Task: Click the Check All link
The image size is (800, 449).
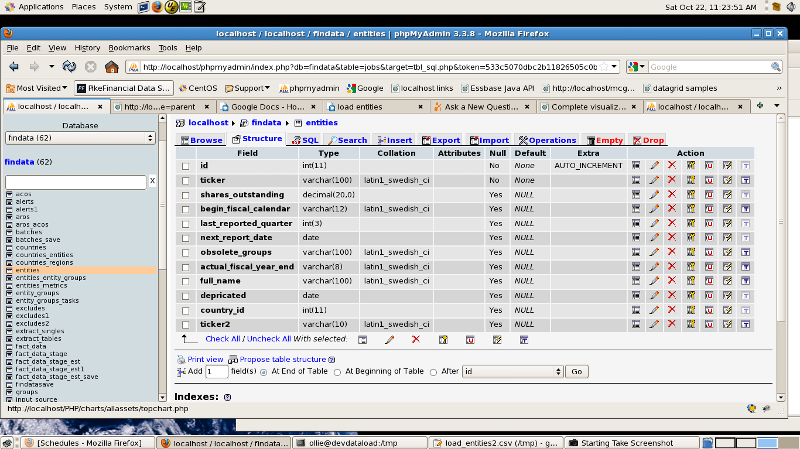Action: coord(222,339)
